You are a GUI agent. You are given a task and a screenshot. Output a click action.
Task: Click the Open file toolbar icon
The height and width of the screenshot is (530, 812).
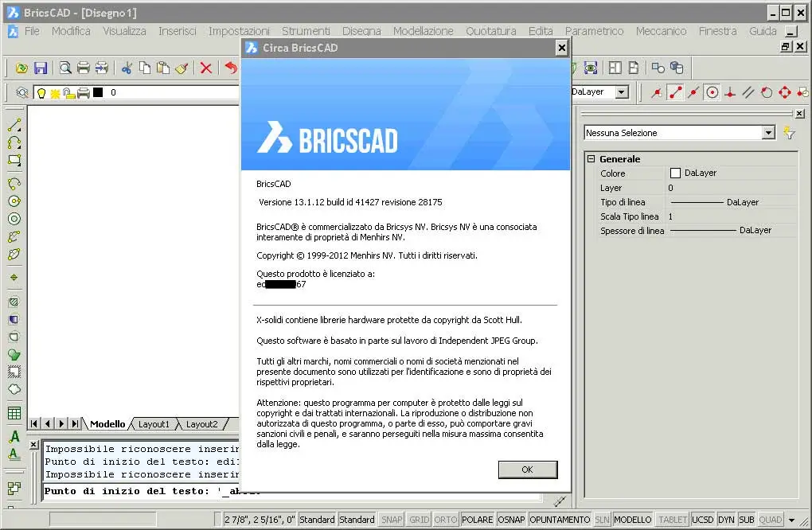tap(21, 68)
